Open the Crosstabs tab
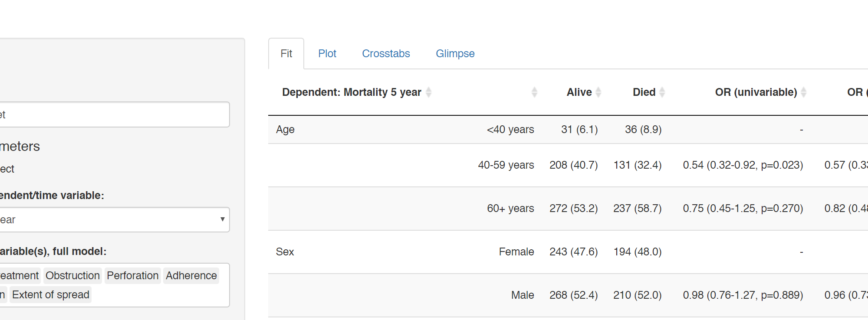The height and width of the screenshot is (320, 868). [386, 54]
